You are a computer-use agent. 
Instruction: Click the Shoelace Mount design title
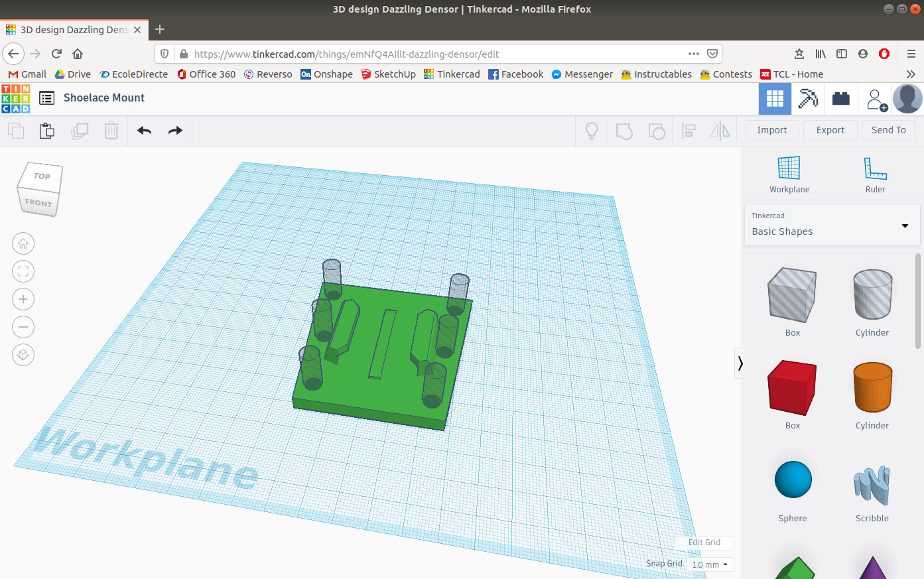[x=104, y=98]
